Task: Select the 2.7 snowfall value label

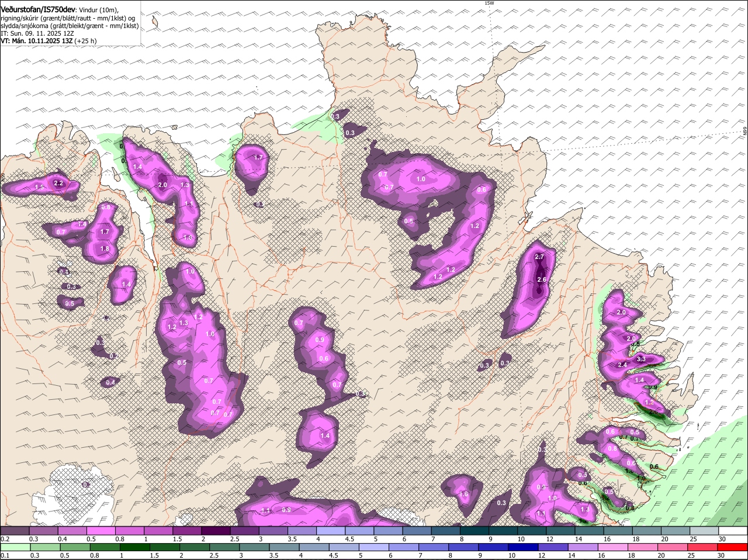Action: coord(539,257)
